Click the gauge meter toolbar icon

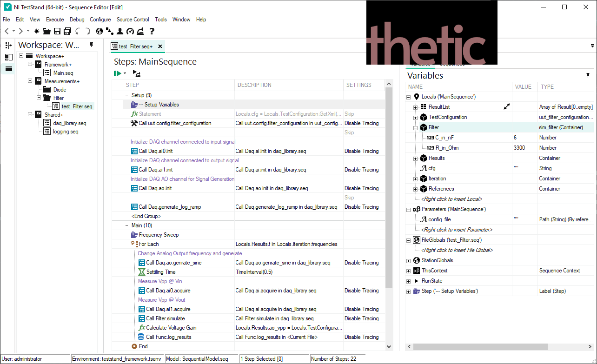click(130, 31)
